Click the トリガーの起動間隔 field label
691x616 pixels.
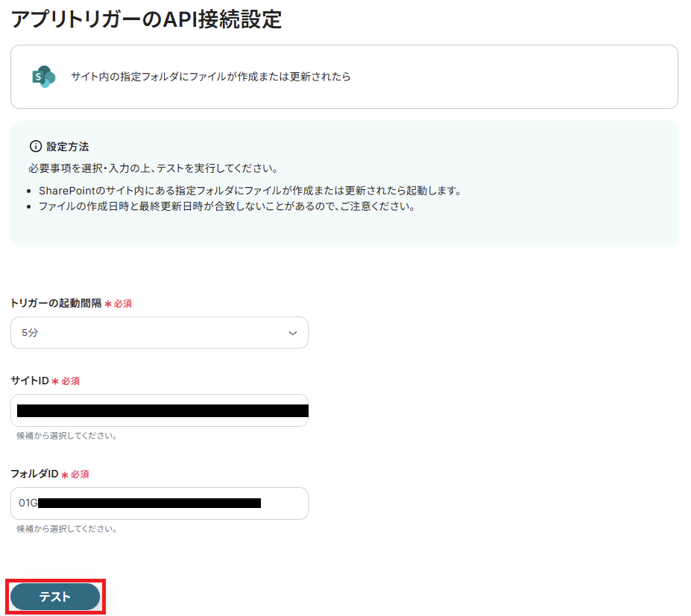point(56,303)
